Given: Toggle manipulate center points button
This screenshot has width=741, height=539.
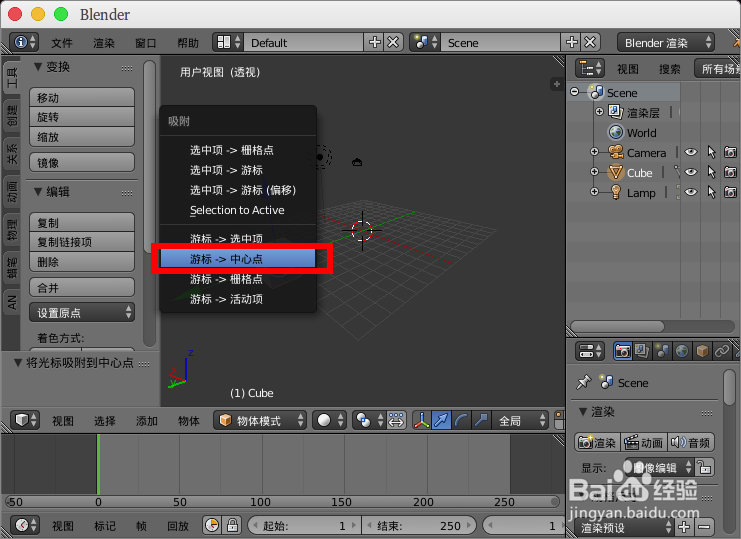Looking at the screenshot, I should click(396, 420).
